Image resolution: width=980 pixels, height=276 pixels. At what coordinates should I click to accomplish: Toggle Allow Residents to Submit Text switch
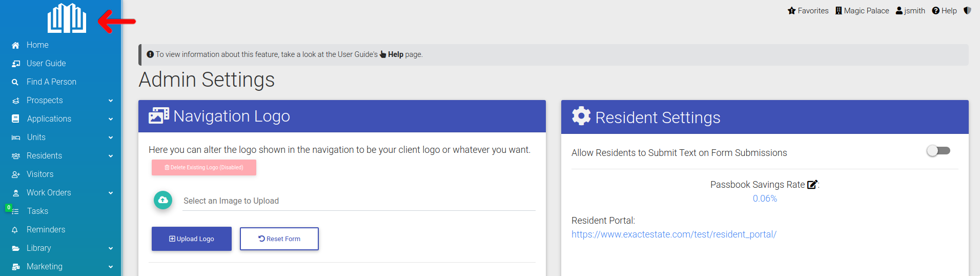pyautogui.click(x=938, y=151)
